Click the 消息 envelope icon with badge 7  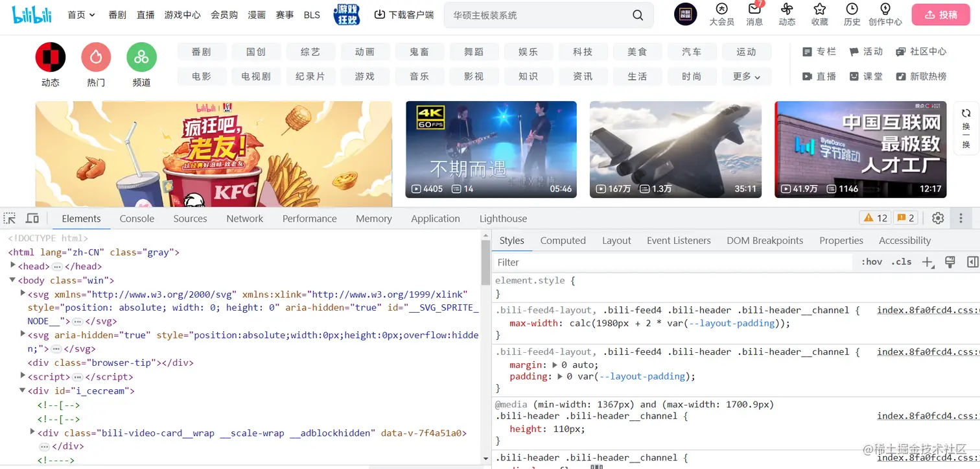(754, 10)
